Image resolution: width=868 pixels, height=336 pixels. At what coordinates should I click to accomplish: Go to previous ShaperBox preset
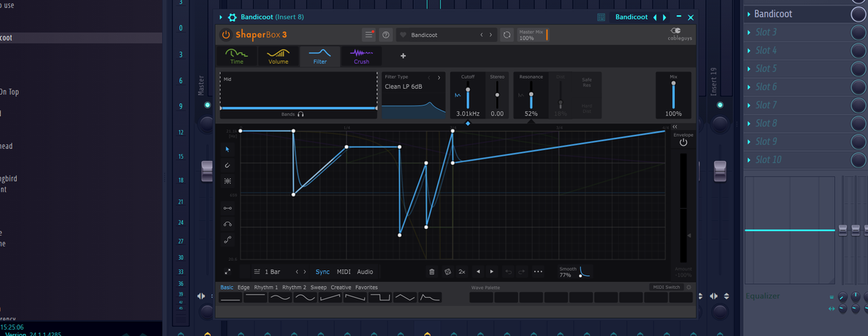click(x=482, y=35)
